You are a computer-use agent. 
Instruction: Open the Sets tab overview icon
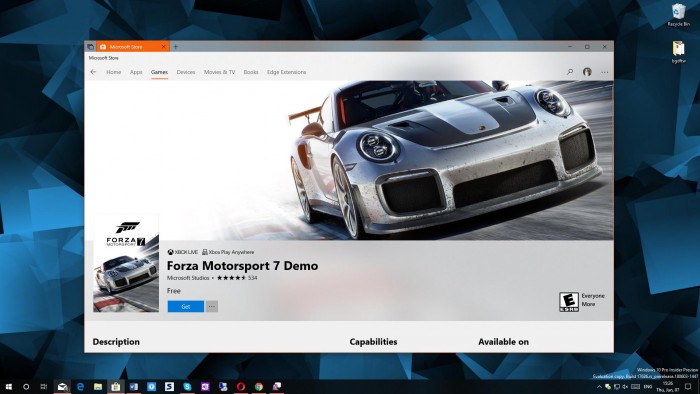[x=90, y=46]
